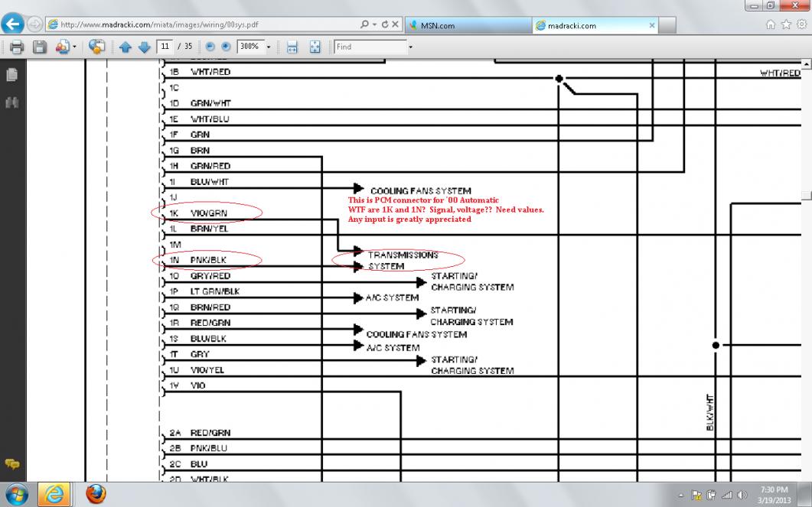Open the Search binoculars panel icon
The height and width of the screenshot is (507, 812).
12,102
